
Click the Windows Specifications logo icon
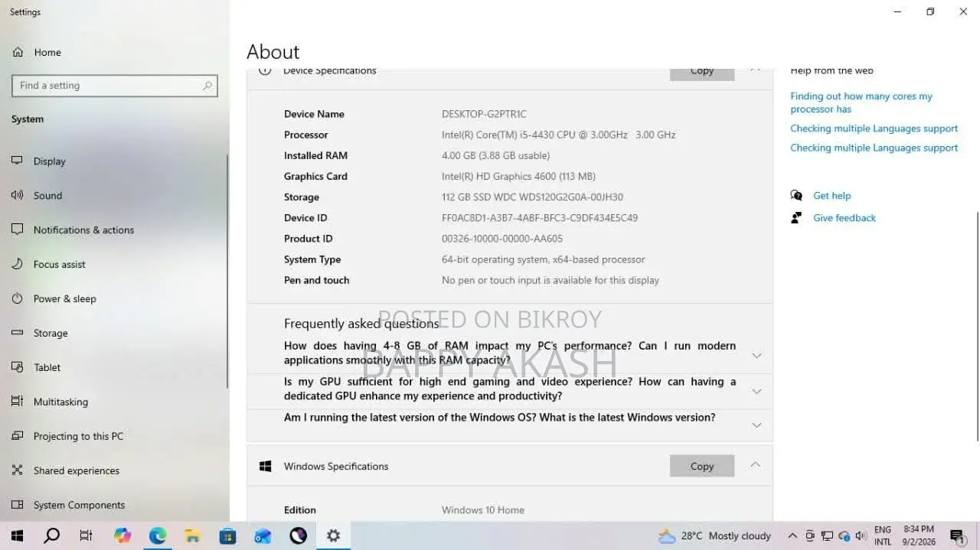click(265, 466)
